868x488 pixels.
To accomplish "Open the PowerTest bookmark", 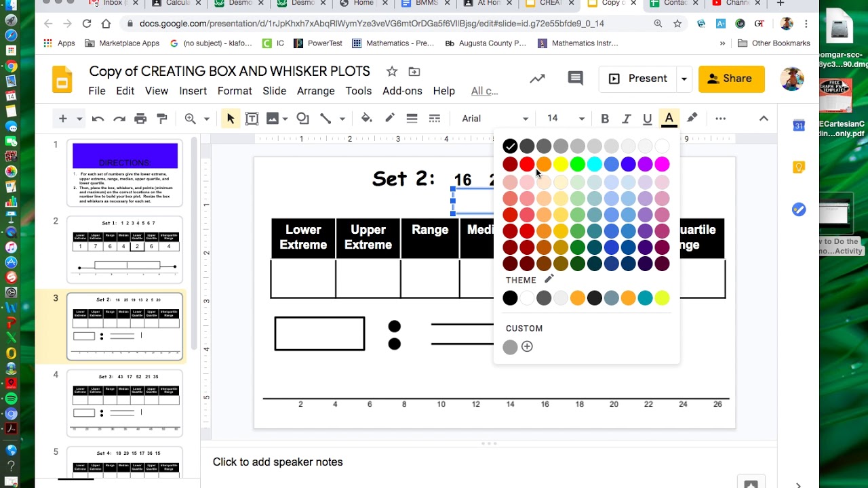I will point(318,43).
